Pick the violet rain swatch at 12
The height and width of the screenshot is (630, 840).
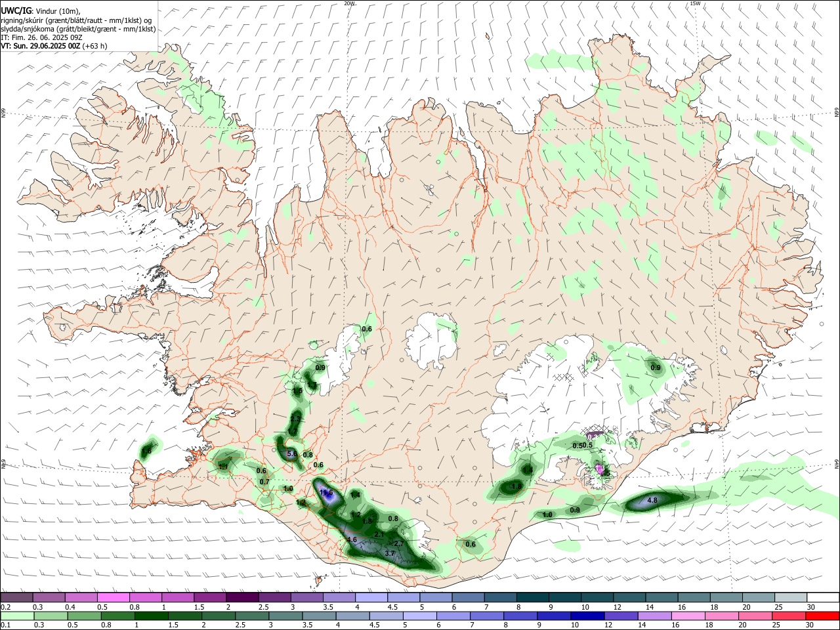click(x=621, y=616)
